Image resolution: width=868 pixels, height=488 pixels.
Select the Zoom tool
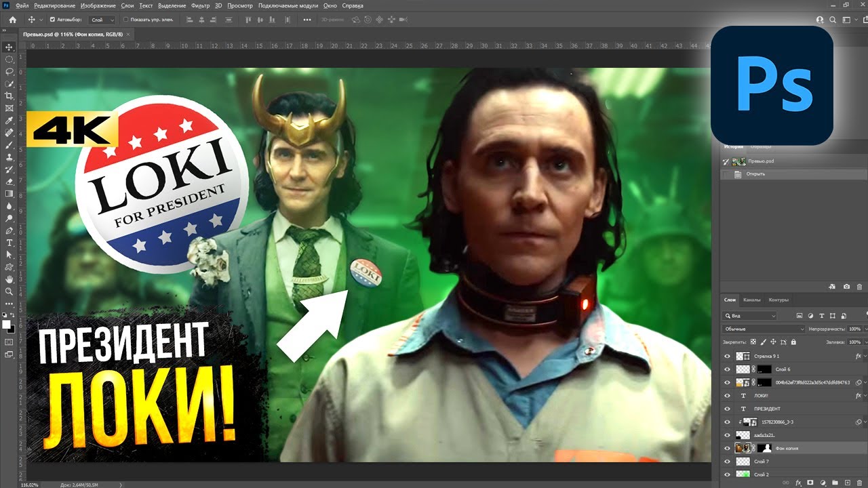(9, 291)
